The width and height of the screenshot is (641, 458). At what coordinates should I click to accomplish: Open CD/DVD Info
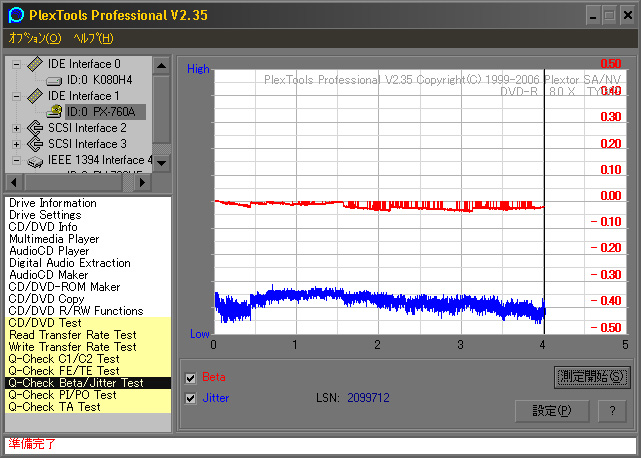tap(88, 227)
